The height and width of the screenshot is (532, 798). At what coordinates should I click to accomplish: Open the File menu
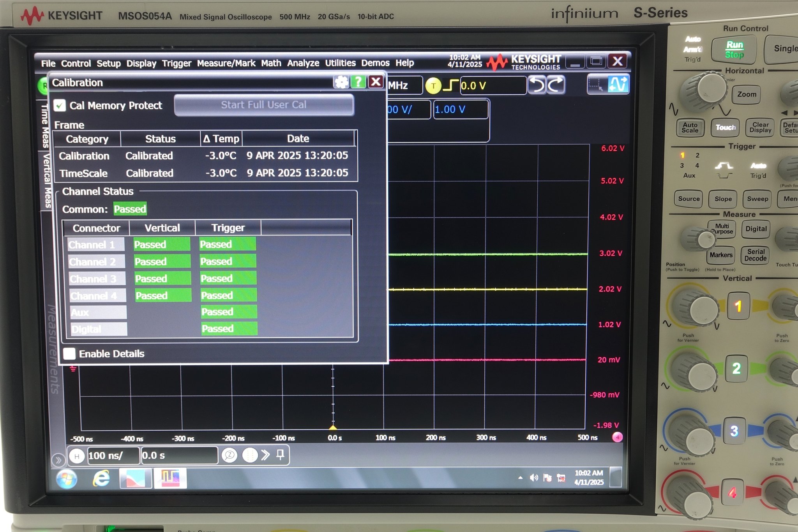click(x=48, y=64)
